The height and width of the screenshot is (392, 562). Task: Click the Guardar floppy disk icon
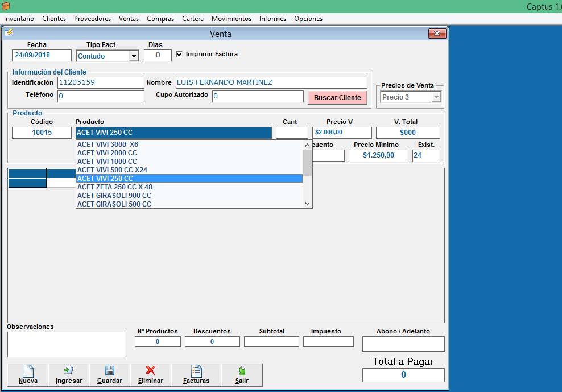tap(110, 371)
